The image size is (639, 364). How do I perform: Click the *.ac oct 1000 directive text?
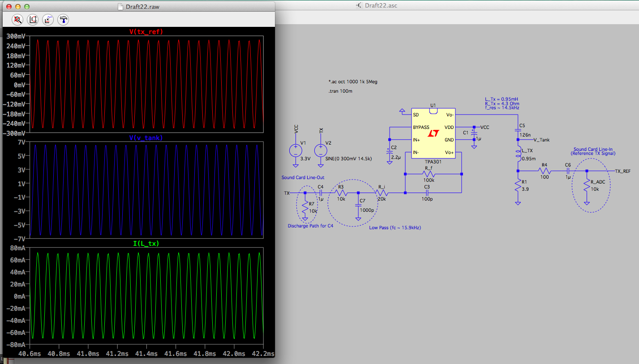coord(354,82)
